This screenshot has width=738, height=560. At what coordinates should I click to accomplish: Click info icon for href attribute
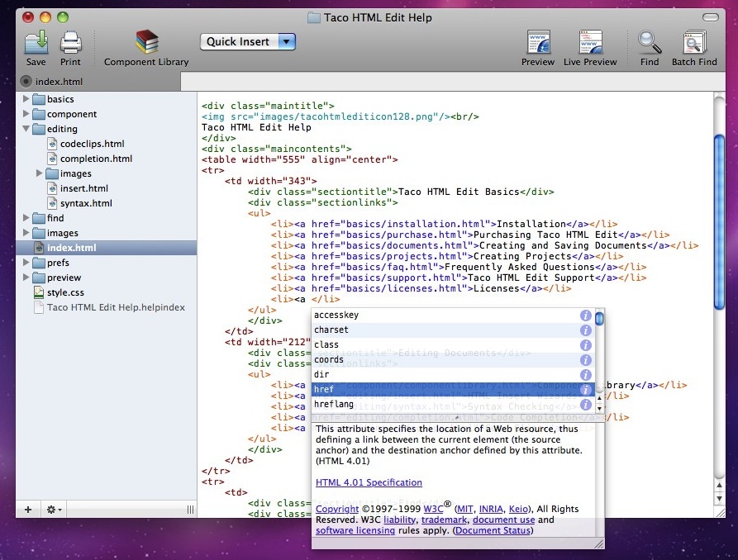[585, 390]
